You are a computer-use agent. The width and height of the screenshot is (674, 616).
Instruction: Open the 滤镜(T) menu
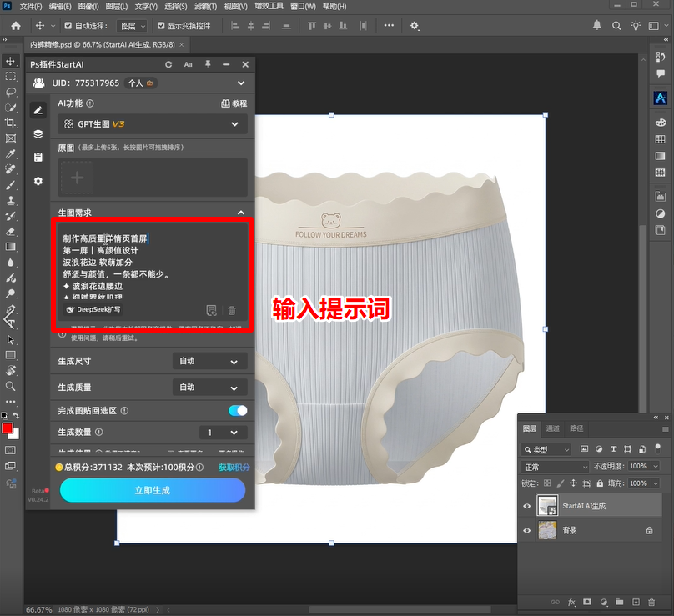click(205, 7)
